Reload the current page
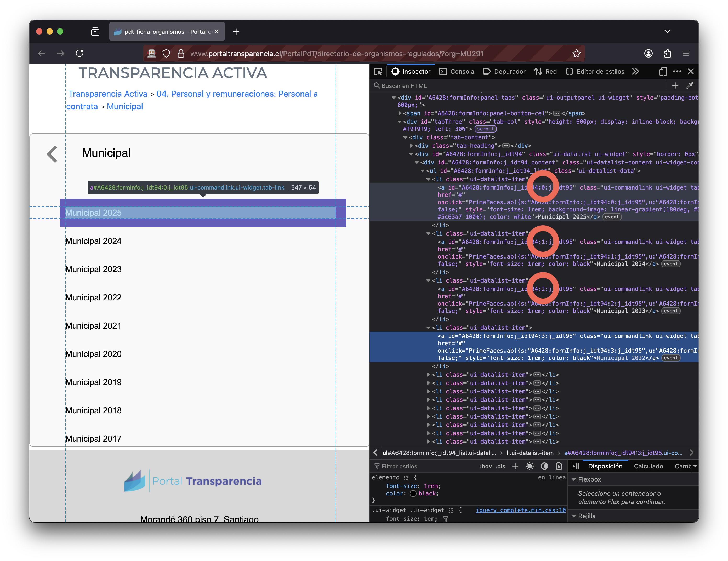Screen dimensions: 728x561 (x=79, y=53)
